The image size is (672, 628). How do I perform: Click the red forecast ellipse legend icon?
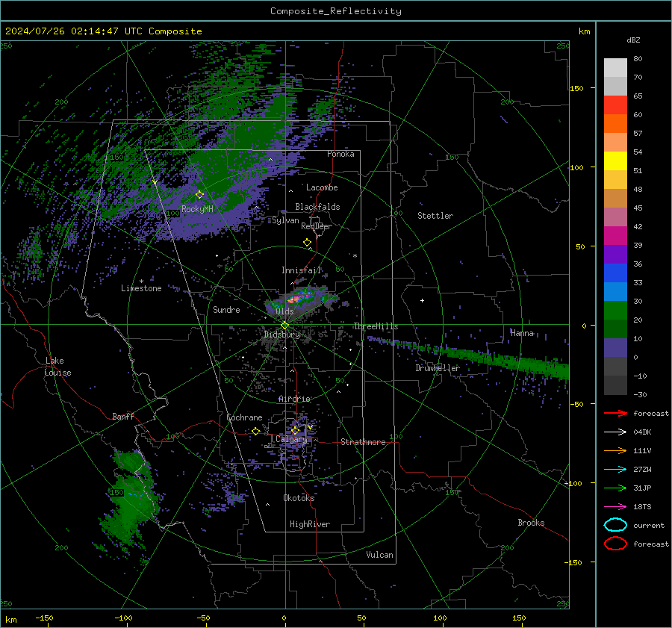click(615, 544)
